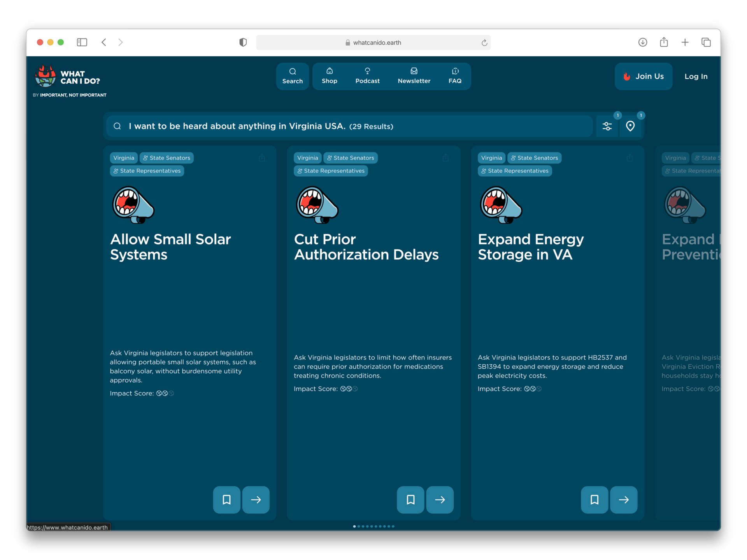Open Allow Small Solar Systems via arrow button
This screenshot has height=560, width=747.
pyautogui.click(x=256, y=500)
